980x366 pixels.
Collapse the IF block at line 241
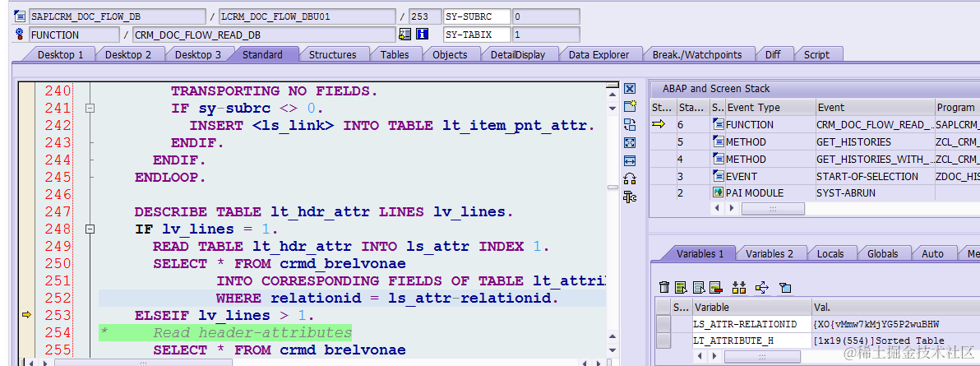[x=90, y=109]
